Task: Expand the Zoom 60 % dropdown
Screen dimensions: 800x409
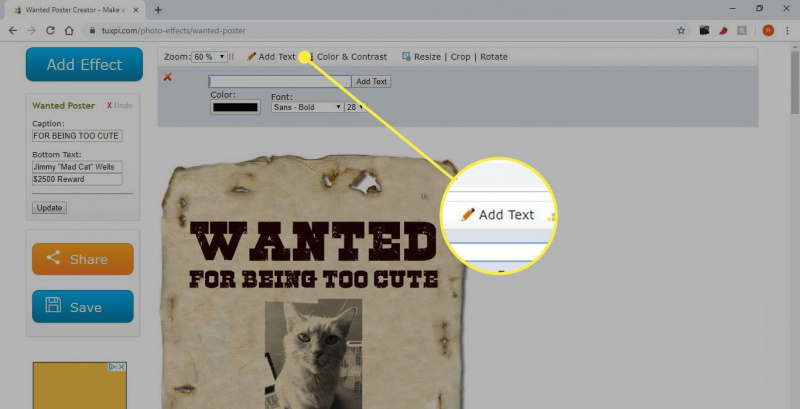Action: [x=209, y=57]
